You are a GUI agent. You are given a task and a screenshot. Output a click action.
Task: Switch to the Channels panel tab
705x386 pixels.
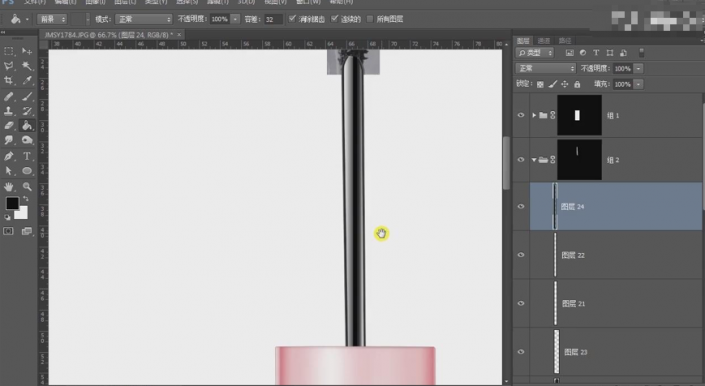tap(544, 41)
